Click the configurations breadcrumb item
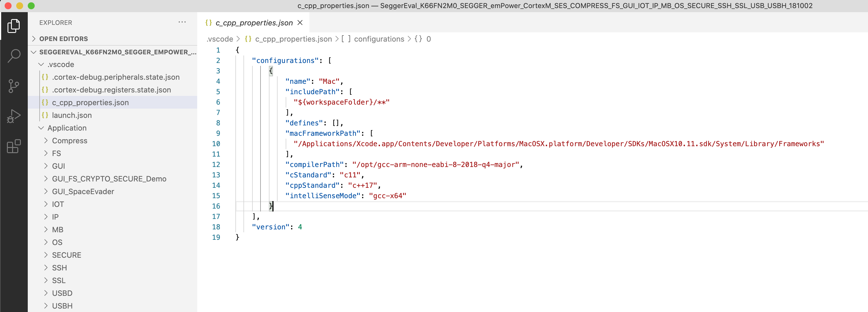Image resolution: width=868 pixels, height=312 pixels. pos(379,39)
